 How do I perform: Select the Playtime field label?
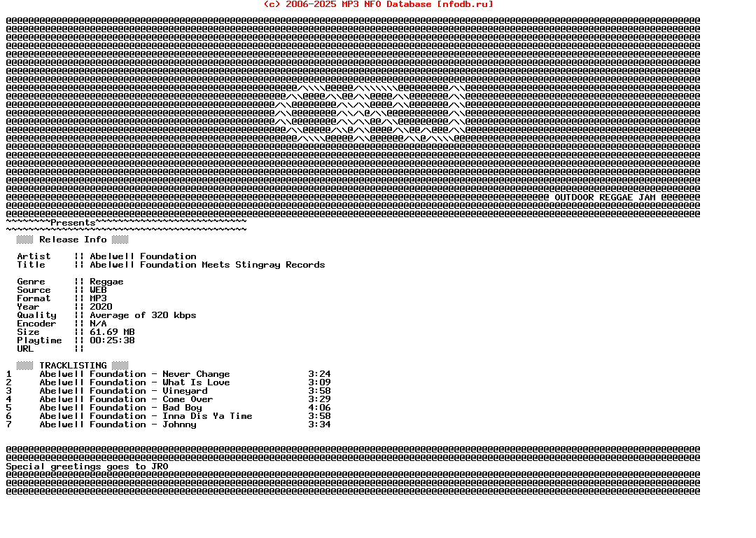point(39,340)
